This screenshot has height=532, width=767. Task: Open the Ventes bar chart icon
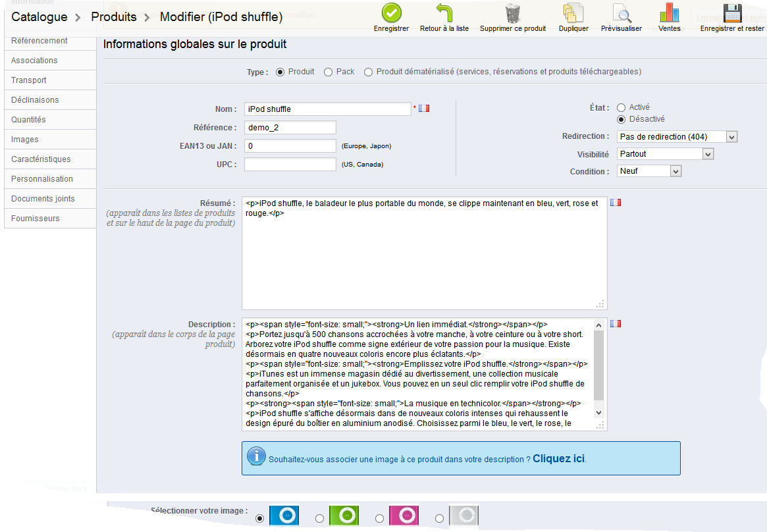(669, 13)
